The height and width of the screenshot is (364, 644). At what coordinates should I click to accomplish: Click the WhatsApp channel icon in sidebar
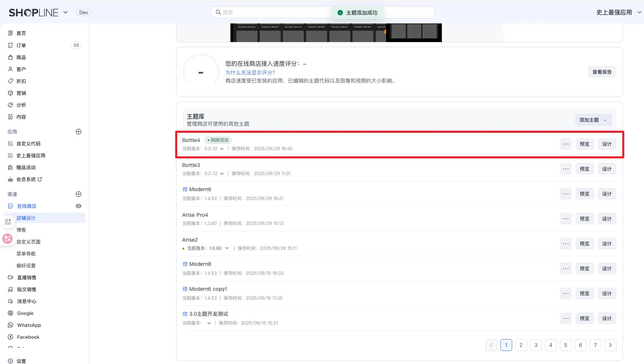(x=10, y=325)
